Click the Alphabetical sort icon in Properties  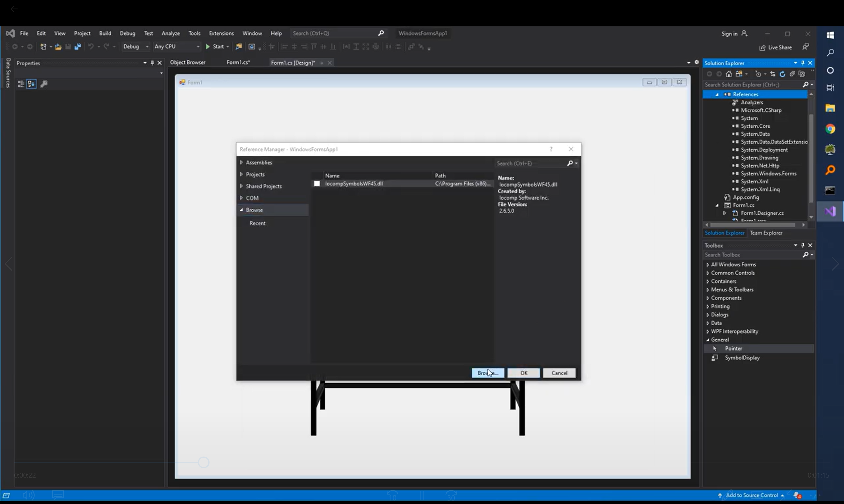(x=32, y=84)
